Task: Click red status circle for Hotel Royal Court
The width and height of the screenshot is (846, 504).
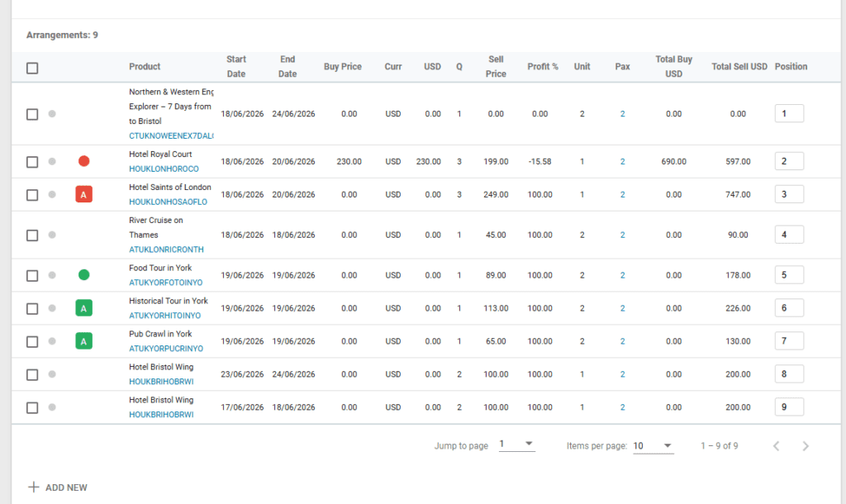Action: pos(83,161)
